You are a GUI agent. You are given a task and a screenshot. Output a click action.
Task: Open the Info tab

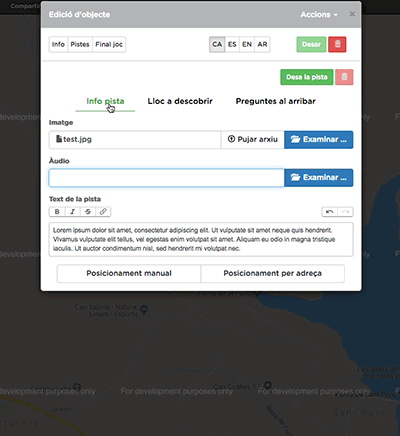pos(58,44)
